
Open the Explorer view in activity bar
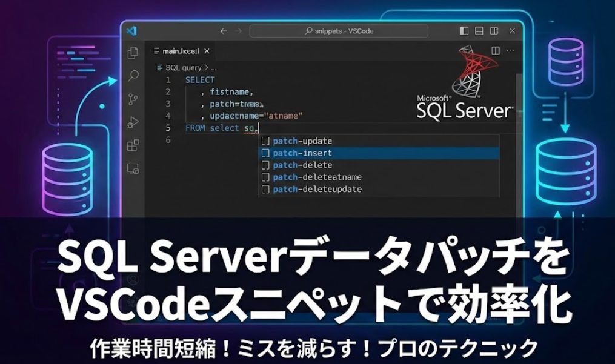point(133,53)
